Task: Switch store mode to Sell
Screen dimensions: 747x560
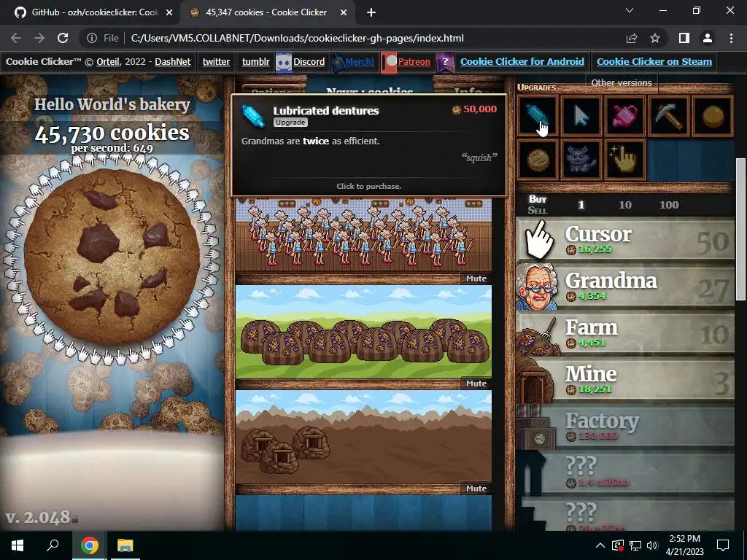Action: coord(538,210)
